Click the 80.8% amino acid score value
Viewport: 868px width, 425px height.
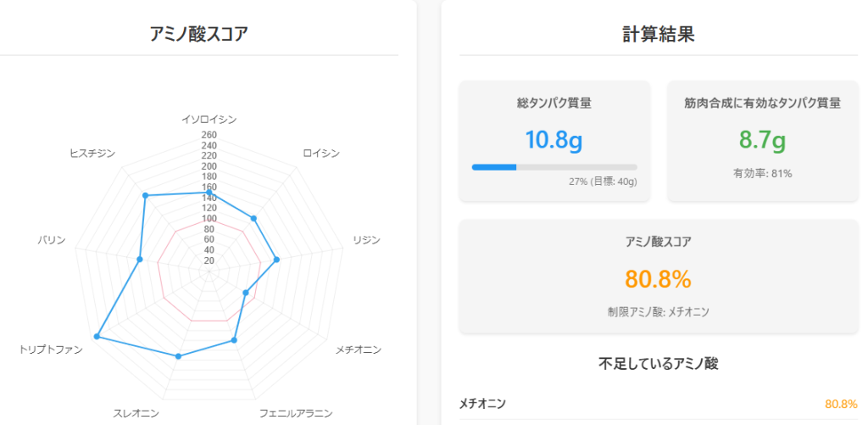(x=658, y=279)
